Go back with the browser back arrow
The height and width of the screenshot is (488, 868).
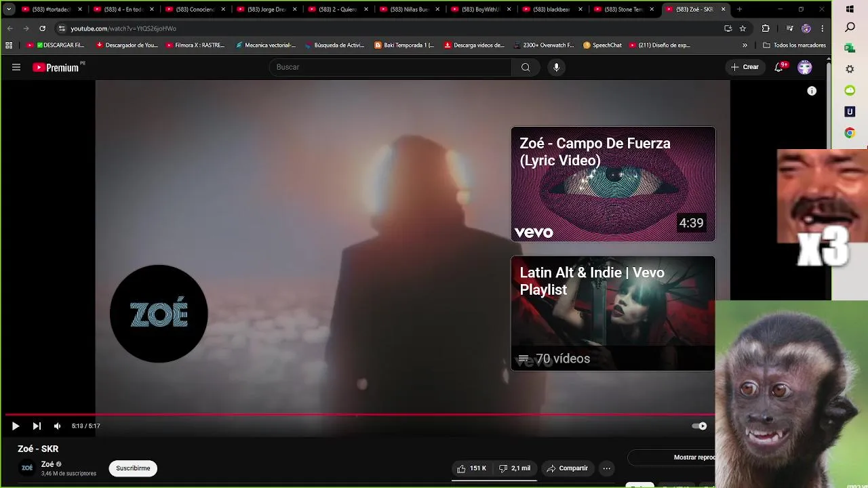[x=9, y=28]
